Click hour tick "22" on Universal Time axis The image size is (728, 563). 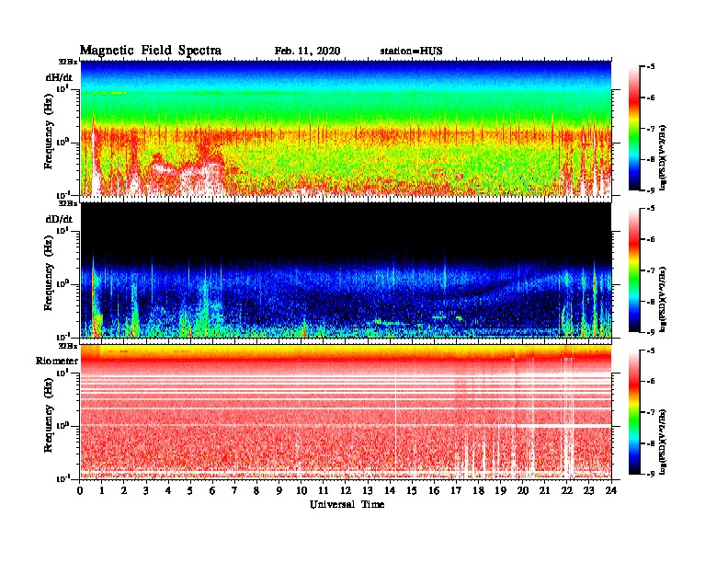[x=567, y=491]
